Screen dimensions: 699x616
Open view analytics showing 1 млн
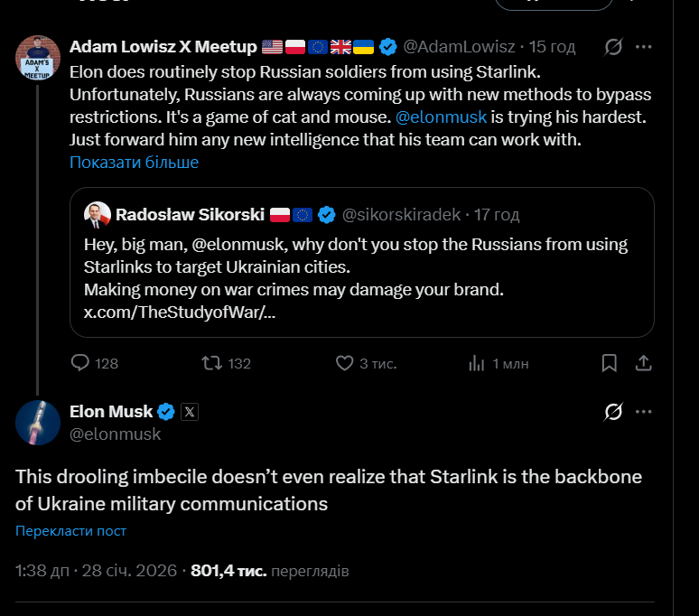[478, 363]
